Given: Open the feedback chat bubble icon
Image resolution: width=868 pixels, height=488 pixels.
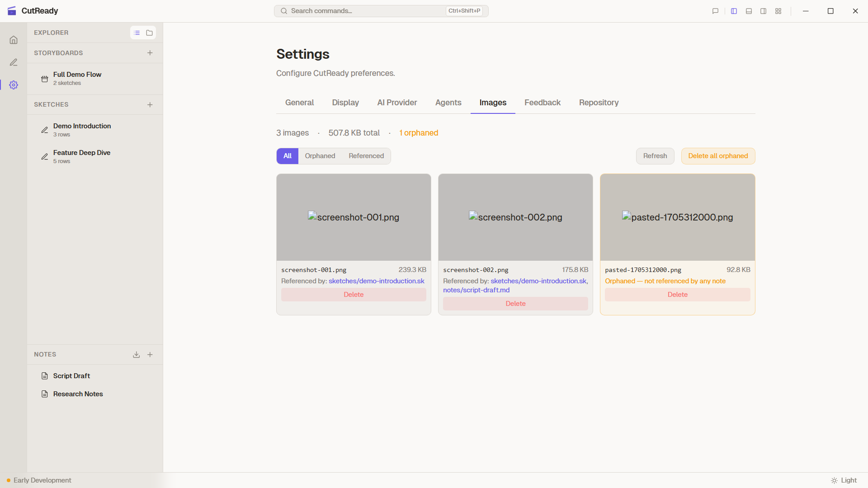Looking at the screenshot, I should coord(715,11).
